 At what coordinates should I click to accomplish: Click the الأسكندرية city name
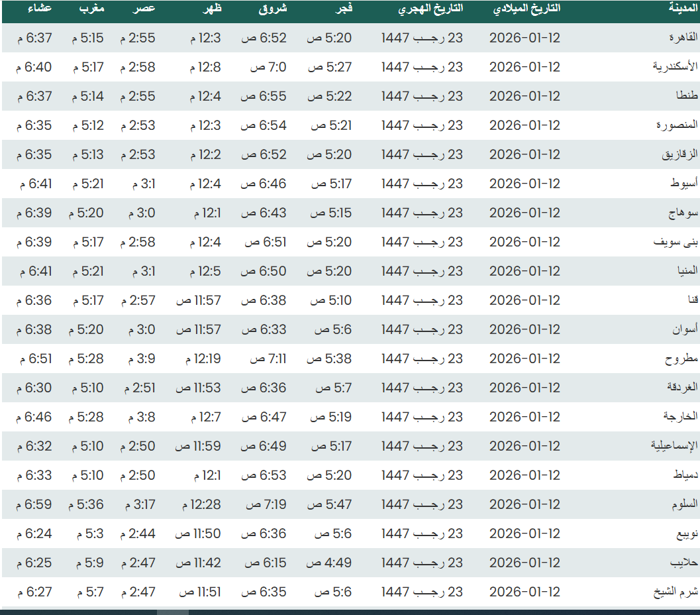pos(675,68)
